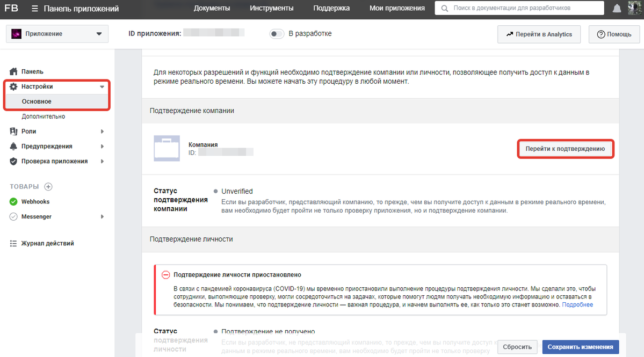Open the user profile avatar
This screenshot has height=357, width=644.
(x=634, y=9)
